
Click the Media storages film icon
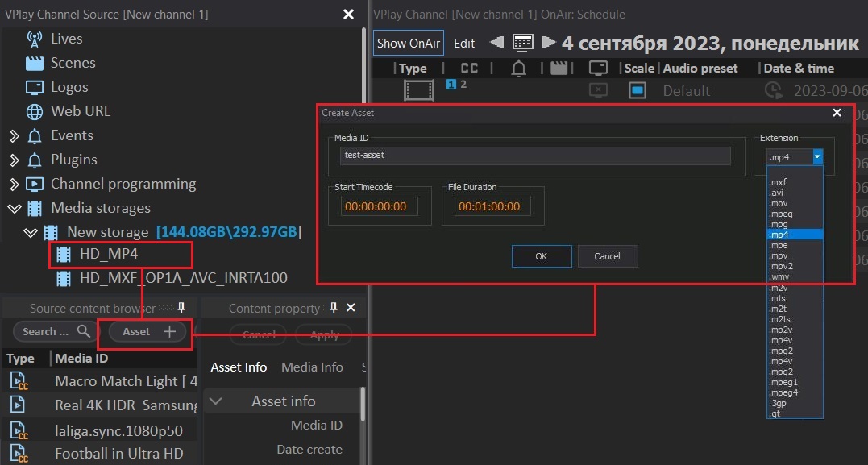coord(35,208)
